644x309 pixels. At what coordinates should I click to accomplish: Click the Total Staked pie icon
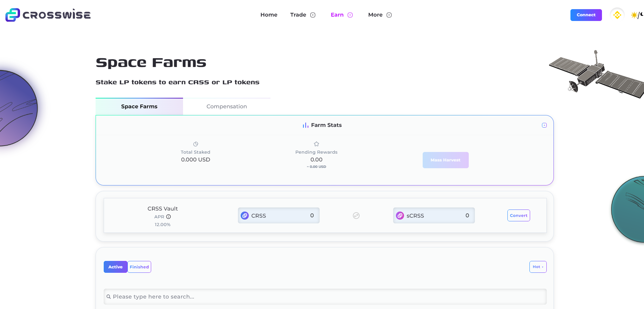coord(196,144)
